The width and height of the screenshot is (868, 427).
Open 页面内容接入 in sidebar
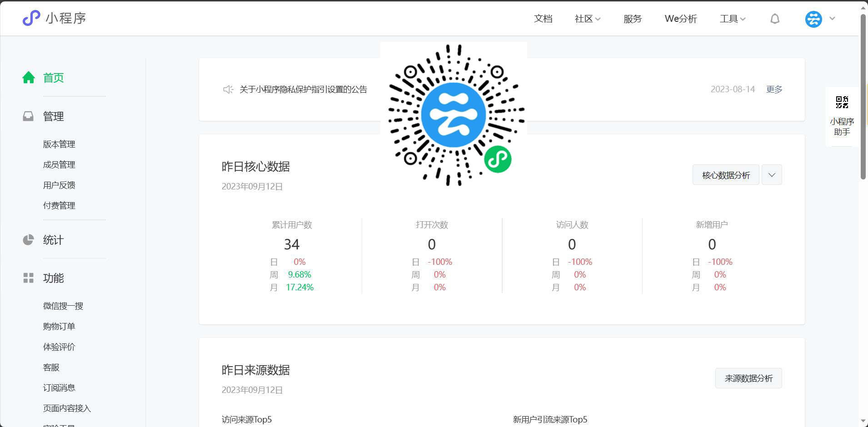[x=67, y=408]
